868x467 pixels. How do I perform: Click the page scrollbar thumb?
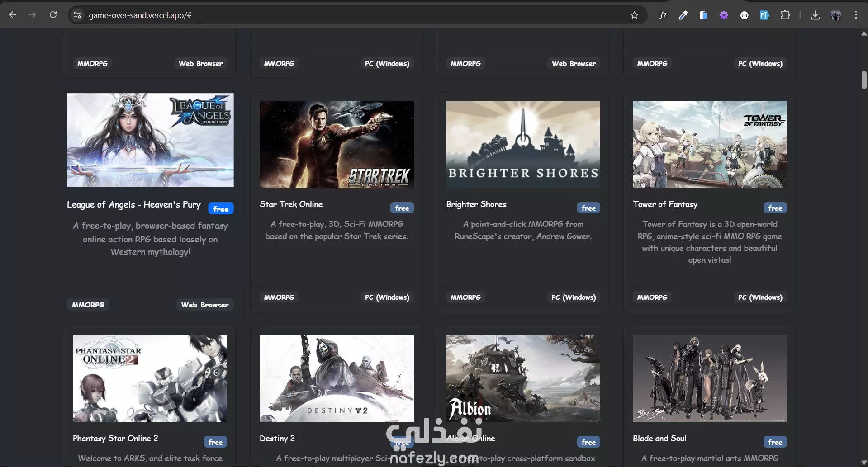coord(864,80)
